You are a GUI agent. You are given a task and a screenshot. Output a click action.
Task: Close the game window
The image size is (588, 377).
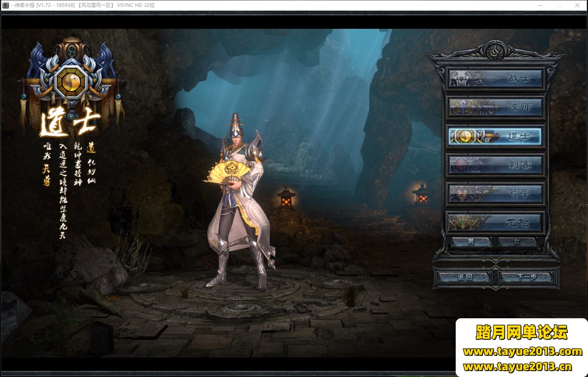577,5
